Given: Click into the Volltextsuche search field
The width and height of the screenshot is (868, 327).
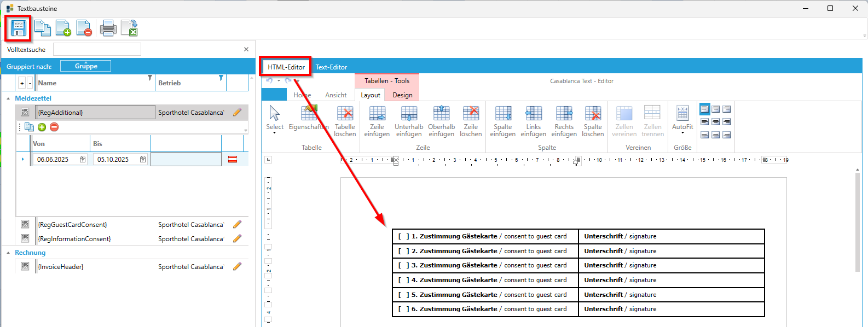Looking at the screenshot, I should 97,49.
